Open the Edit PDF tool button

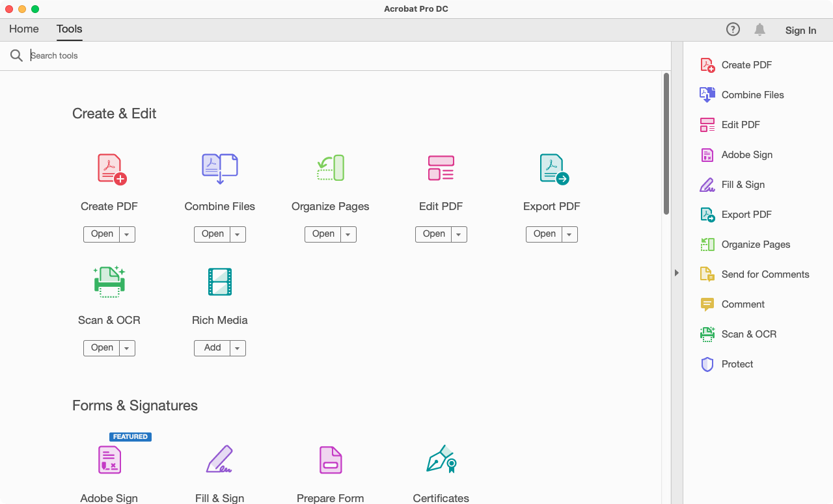point(433,234)
